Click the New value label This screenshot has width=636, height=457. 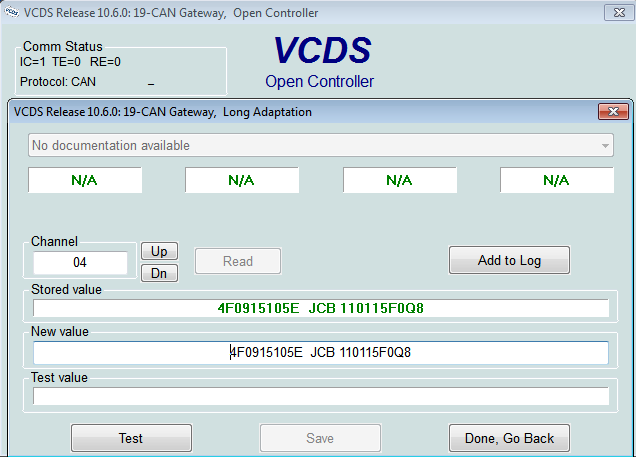60,332
